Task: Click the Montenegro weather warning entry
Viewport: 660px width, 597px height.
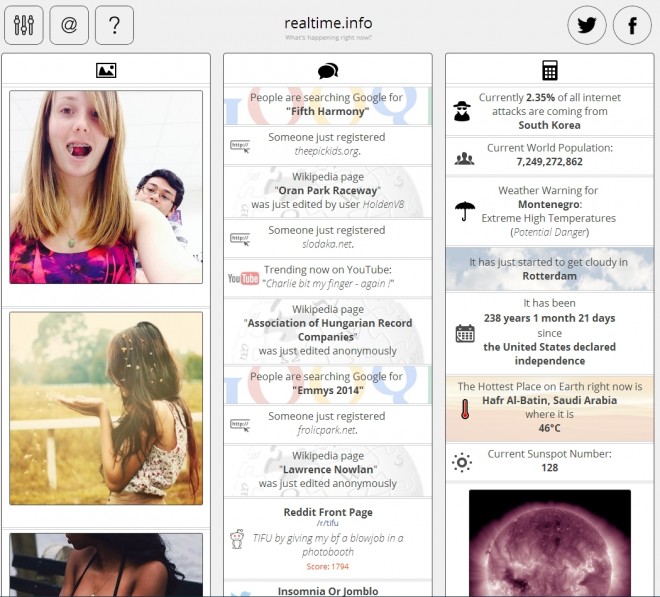Action: point(550,211)
